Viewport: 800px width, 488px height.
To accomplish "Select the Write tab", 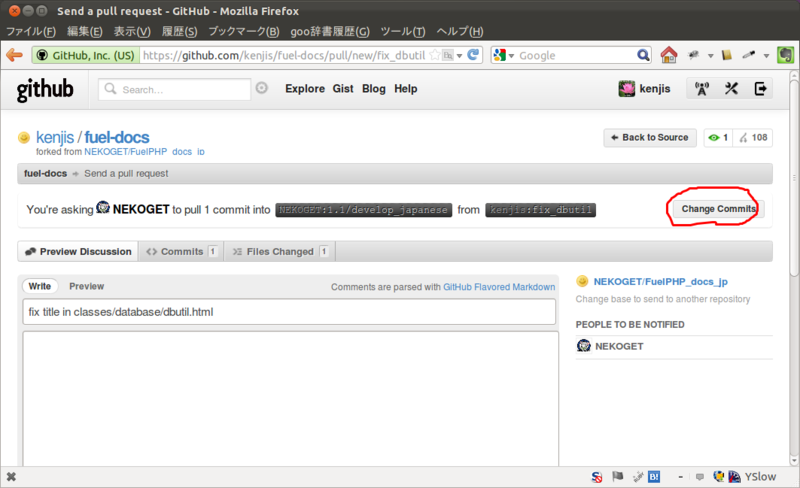I will [x=40, y=286].
